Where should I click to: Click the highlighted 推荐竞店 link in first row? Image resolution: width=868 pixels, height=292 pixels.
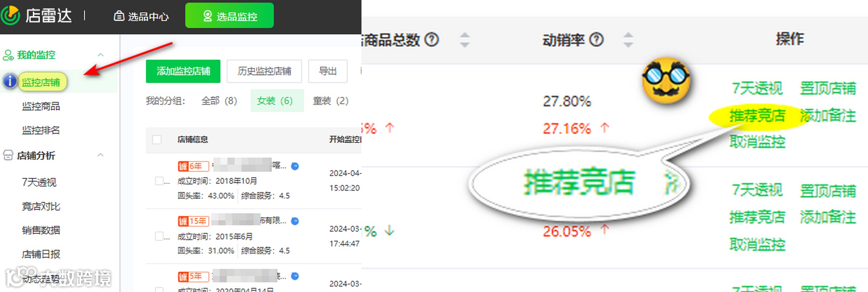tap(757, 115)
